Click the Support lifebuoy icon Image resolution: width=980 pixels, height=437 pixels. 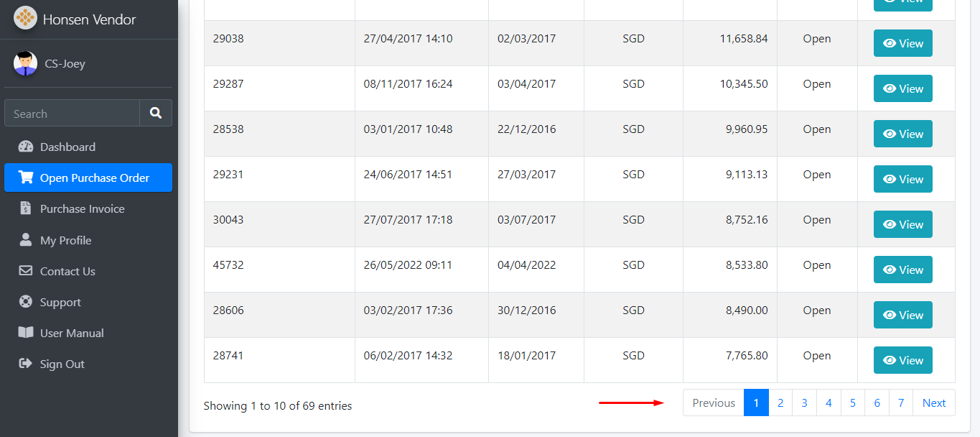(26, 302)
